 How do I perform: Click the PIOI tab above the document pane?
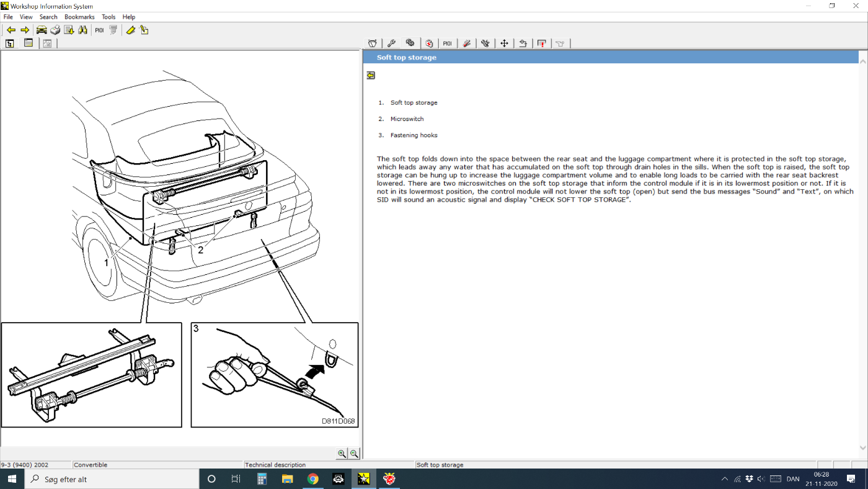447,43
